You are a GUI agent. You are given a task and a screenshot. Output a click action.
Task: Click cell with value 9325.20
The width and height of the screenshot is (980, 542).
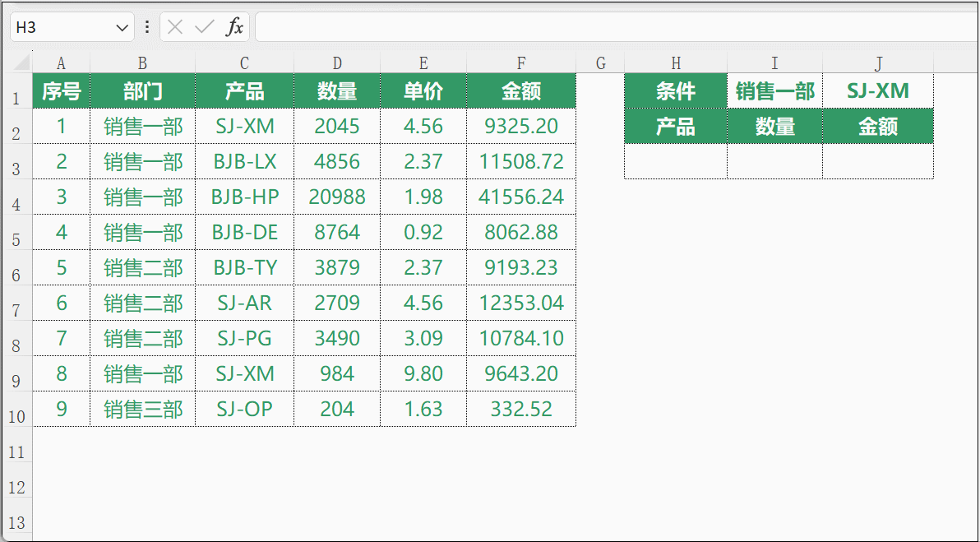pos(521,127)
